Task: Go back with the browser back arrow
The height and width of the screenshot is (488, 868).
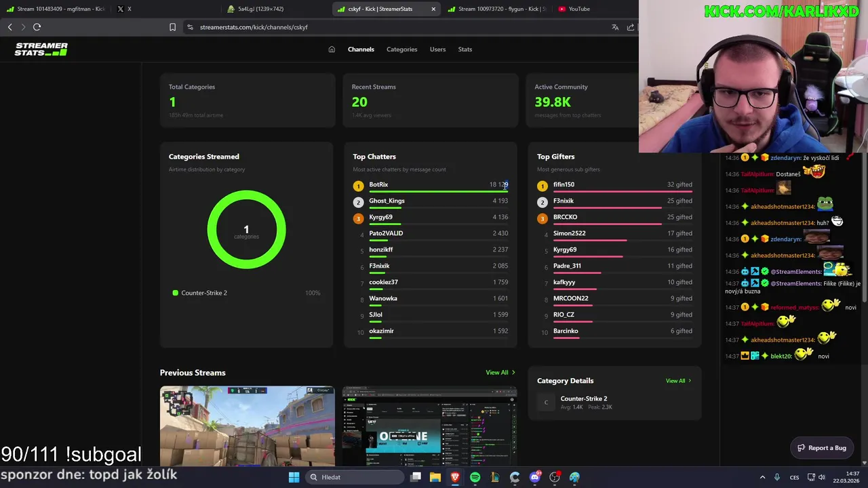Action: (x=9, y=27)
